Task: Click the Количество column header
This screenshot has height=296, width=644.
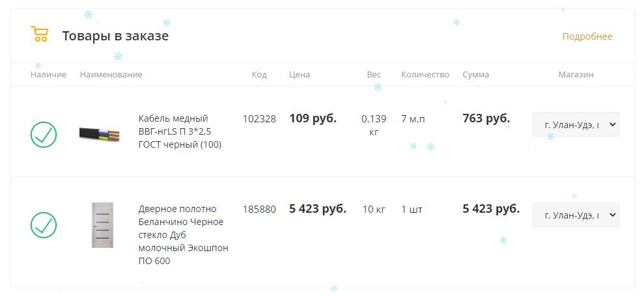Action: click(425, 75)
